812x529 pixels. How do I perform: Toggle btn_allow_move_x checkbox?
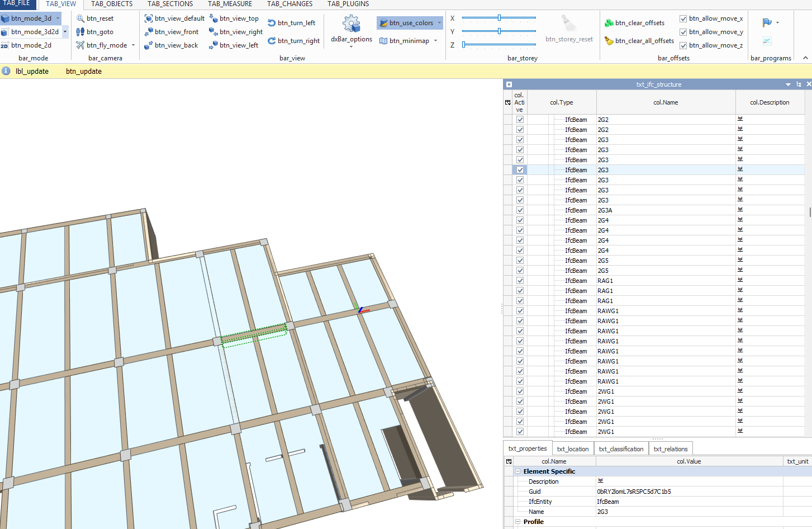click(683, 18)
